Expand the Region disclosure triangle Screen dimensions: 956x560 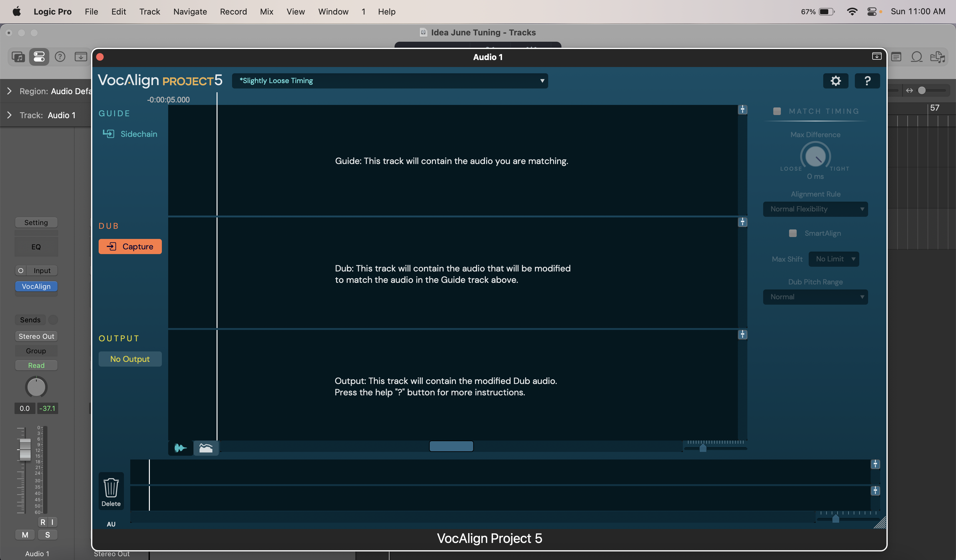click(x=9, y=91)
